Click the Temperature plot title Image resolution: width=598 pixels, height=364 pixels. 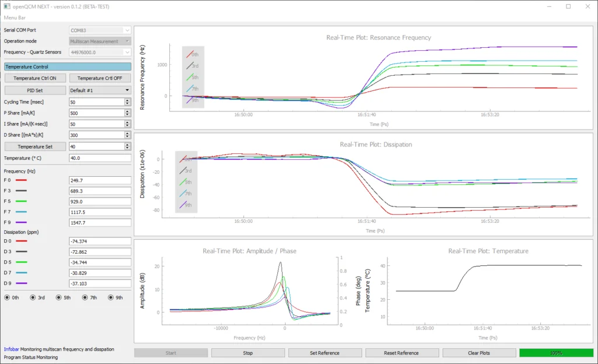[x=488, y=251]
